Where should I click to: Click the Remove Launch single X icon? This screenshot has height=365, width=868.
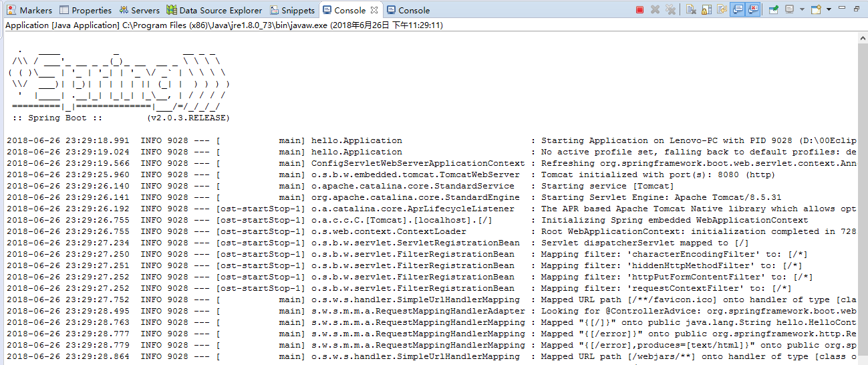(x=655, y=9)
